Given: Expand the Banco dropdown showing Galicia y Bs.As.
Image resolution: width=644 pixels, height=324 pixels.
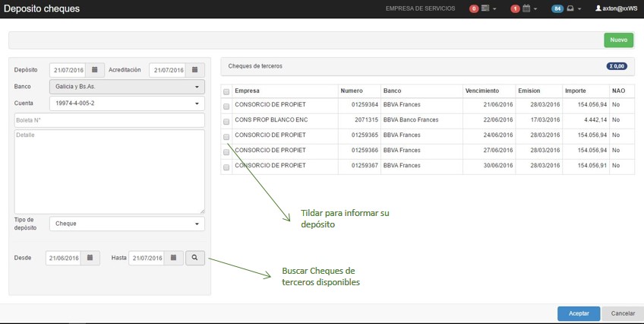Looking at the screenshot, I should [127, 87].
